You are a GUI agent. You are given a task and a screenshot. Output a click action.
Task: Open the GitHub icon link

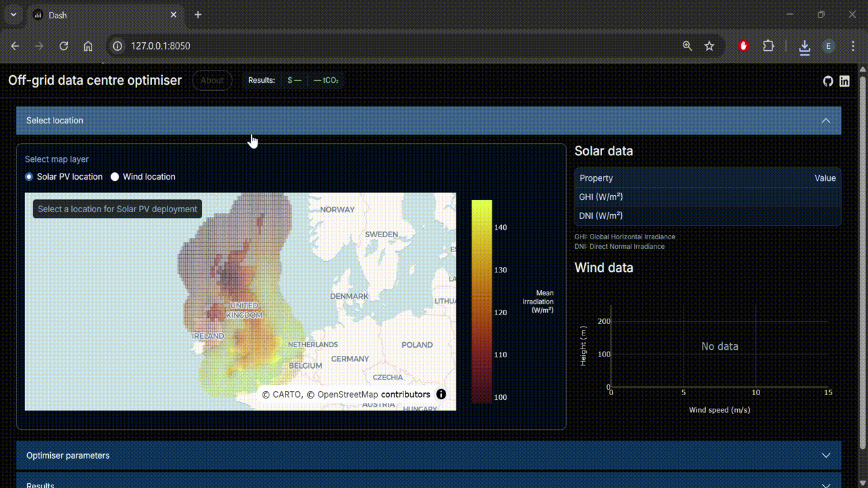(x=828, y=81)
